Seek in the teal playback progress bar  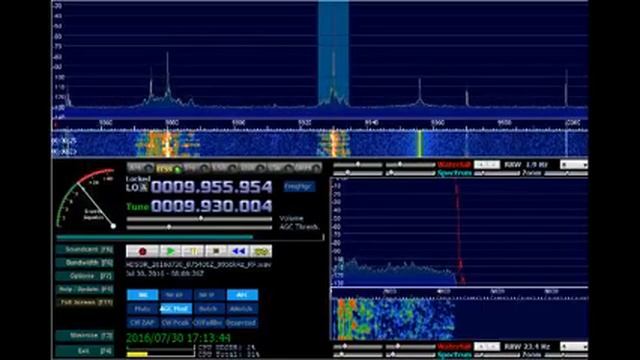pos(190,237)
